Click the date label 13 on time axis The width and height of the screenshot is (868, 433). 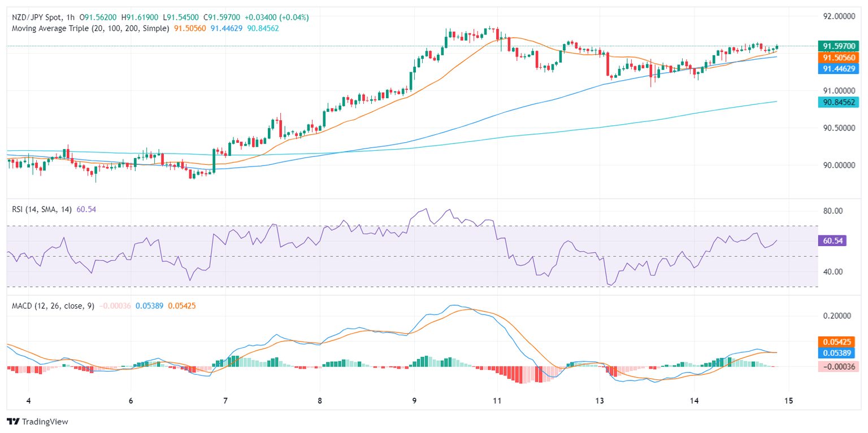click(x=600, y=400)
